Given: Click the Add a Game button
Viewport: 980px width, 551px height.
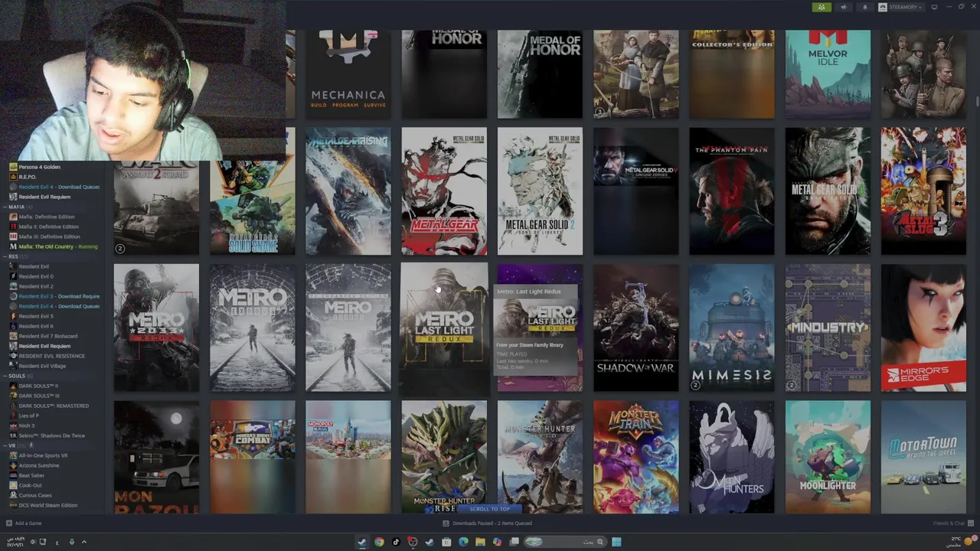Looking at the screenshot, I should (24, 523).
